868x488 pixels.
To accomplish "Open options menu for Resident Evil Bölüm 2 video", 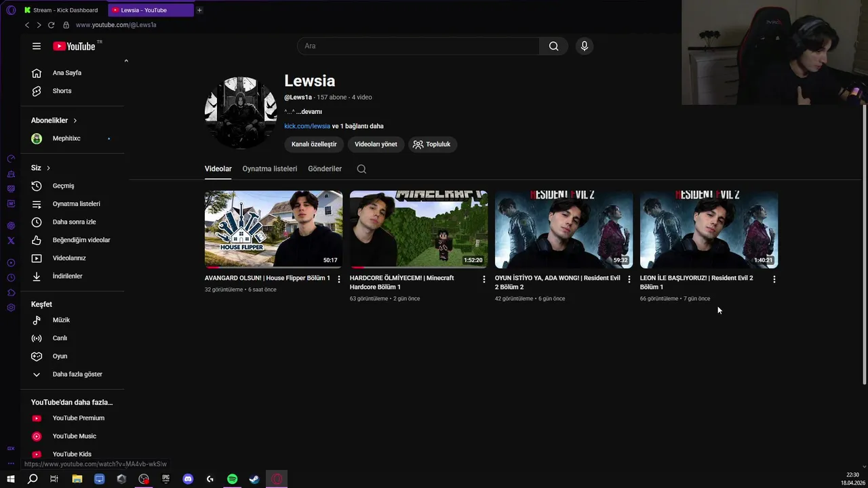I will point(629,279).
